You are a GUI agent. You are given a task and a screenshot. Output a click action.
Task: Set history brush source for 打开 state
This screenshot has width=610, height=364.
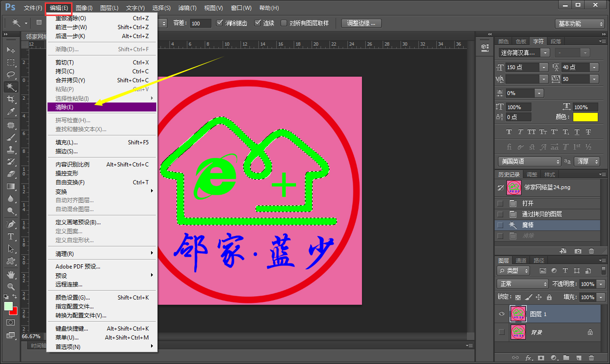click(500, 204)
